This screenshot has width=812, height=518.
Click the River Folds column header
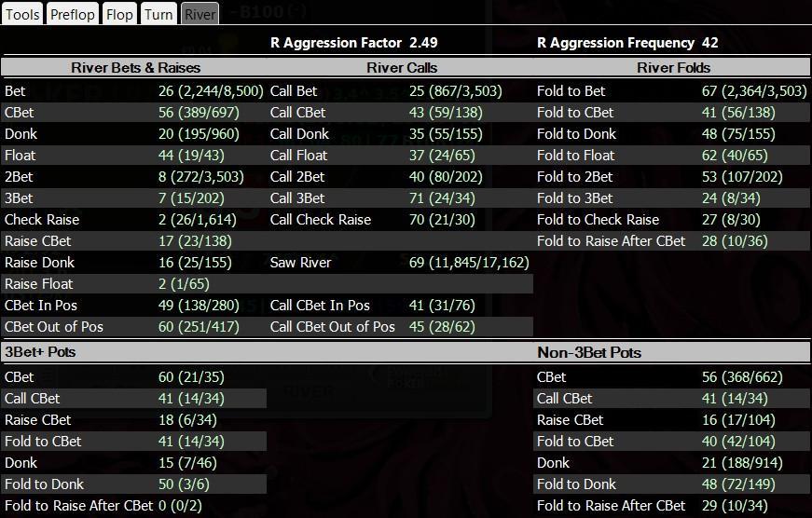point(673,68)
